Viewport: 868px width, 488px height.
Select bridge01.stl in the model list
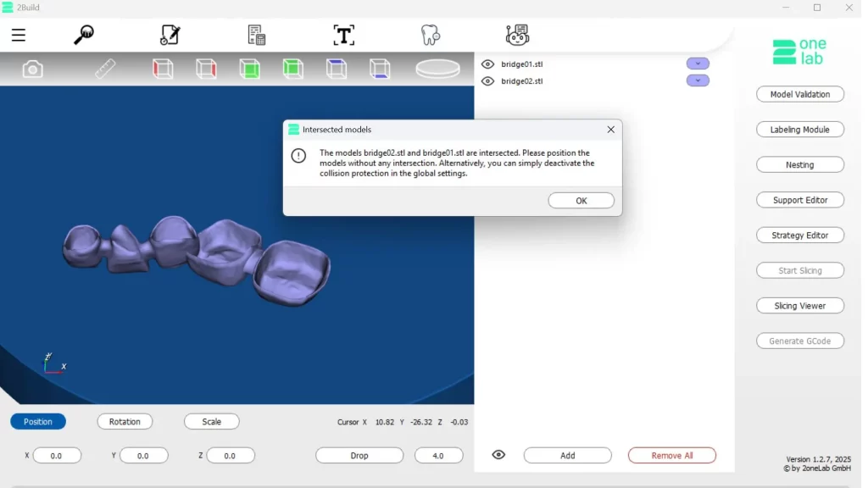point(521,64)
